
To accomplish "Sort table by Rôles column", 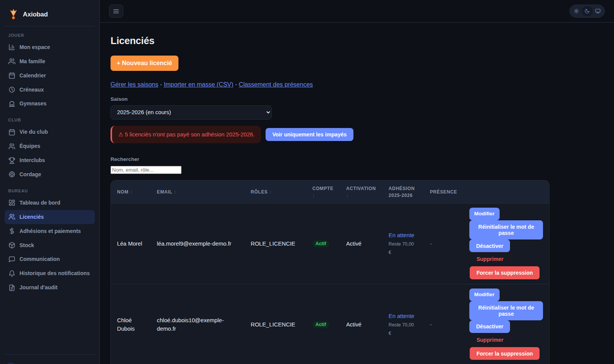I will click(x=261, y=192).
